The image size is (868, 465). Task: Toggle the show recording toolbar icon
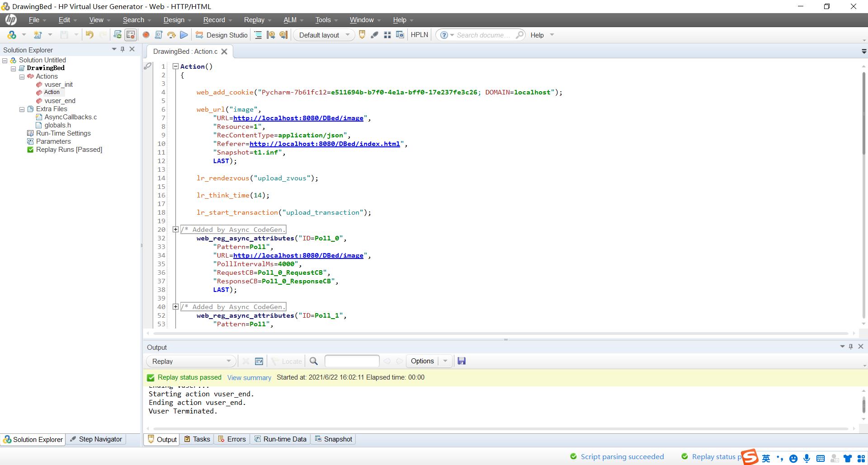[x=131, y=35]
